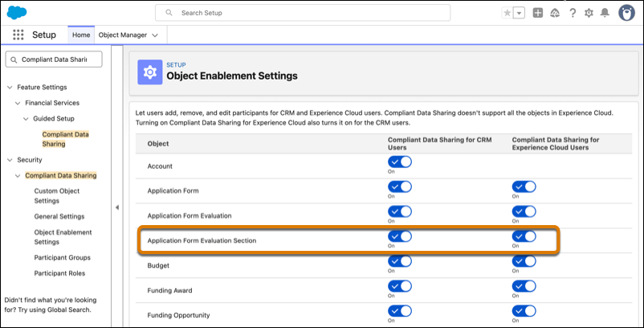
Task: Expand the Object Manager tab chevron
Action: point(155,35)
